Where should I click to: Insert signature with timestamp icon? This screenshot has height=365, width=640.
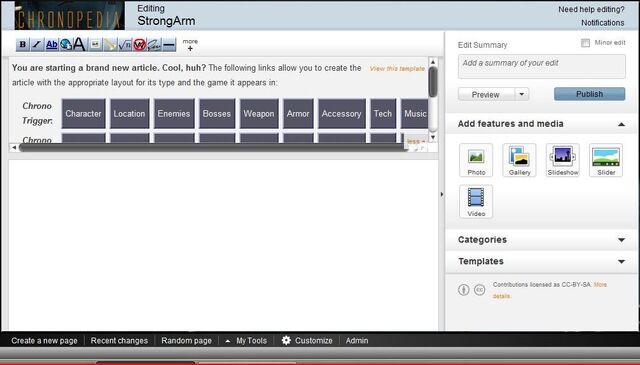pyautogui.click(x=154, y=45)
